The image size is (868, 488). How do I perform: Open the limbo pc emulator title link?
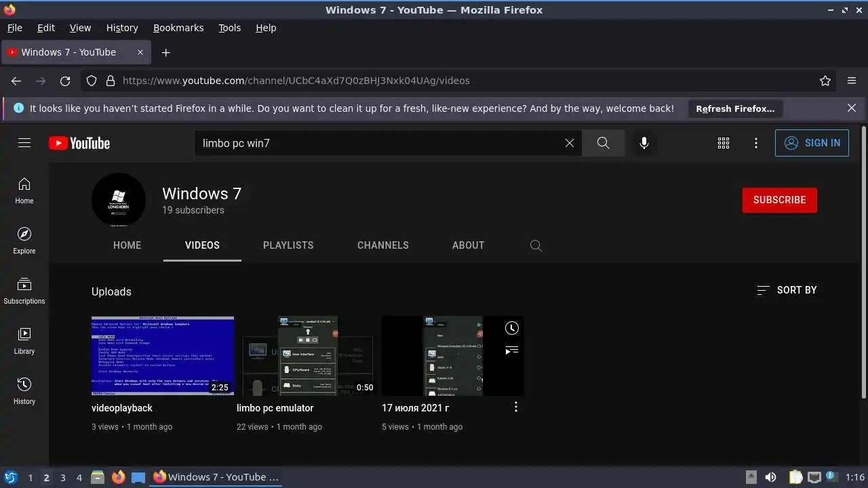pos(275,408)
